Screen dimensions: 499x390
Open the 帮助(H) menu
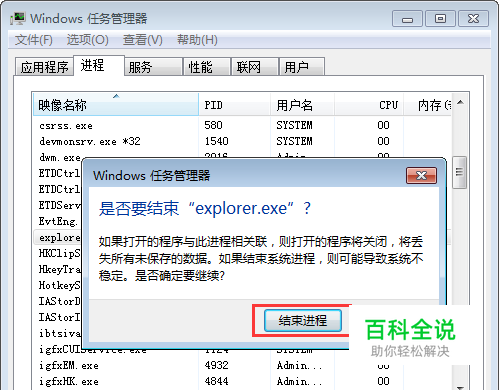coord(197,40)
